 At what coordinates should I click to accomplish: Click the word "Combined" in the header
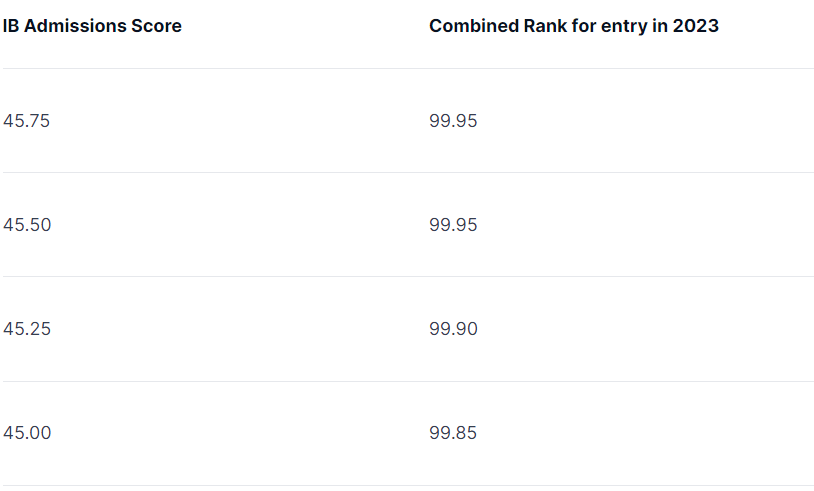(469, 26)
